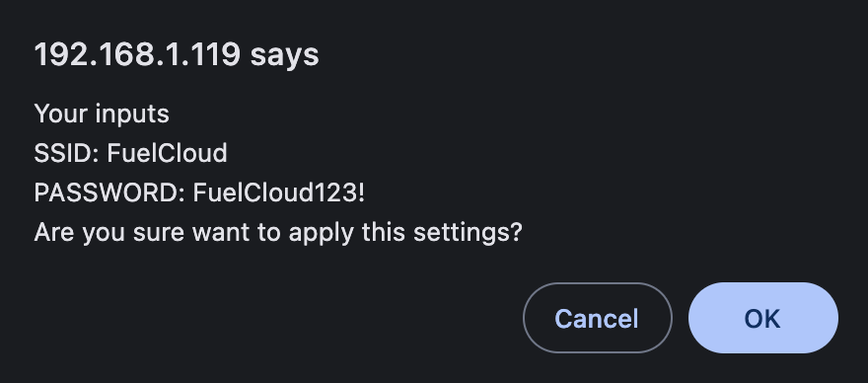Reject applying the settings via Cancel
This screenshot has height=383, width=868.
coord(598,318)
